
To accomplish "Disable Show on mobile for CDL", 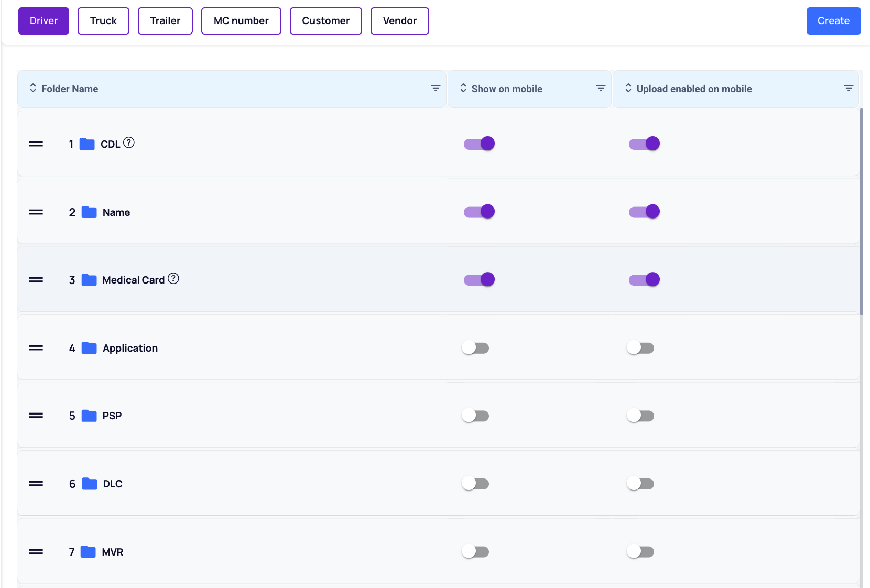I will point(479,144).
